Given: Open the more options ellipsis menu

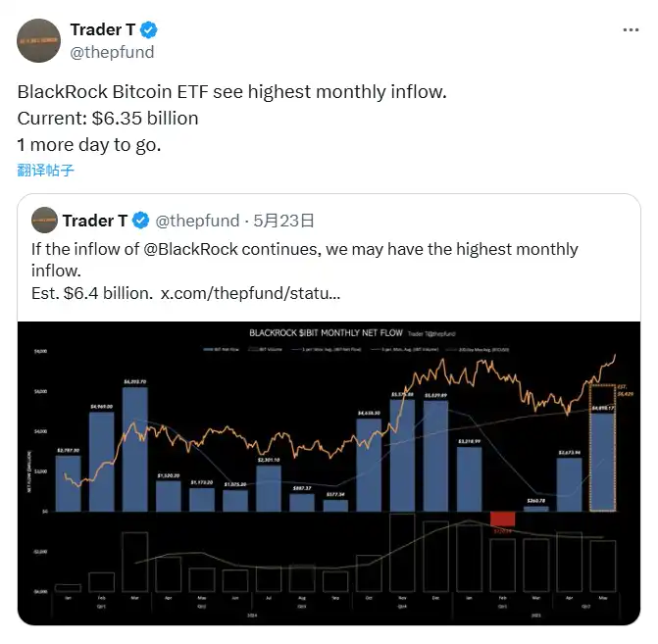Looking at the screenshot, I should (631, 30).
